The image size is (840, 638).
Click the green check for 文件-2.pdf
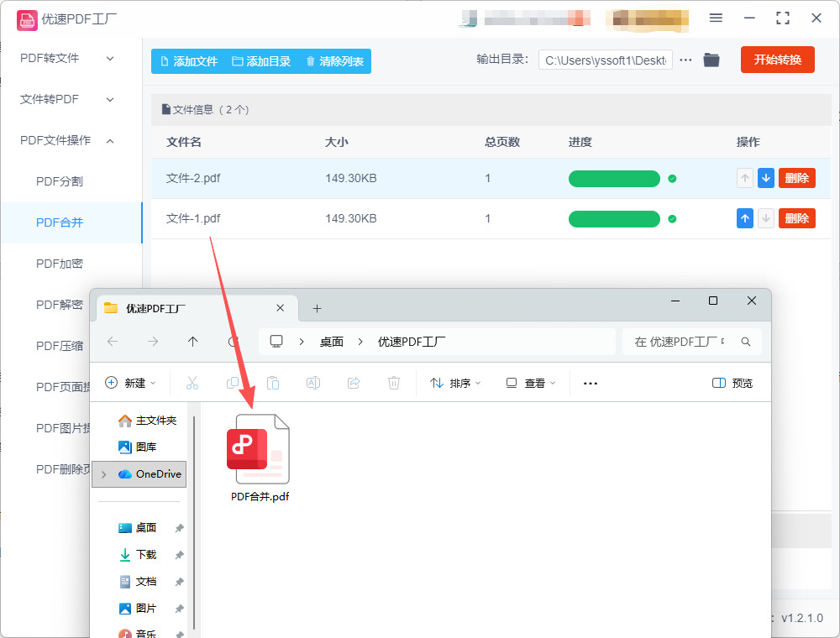pyautogui.click(x=672, y=179)
